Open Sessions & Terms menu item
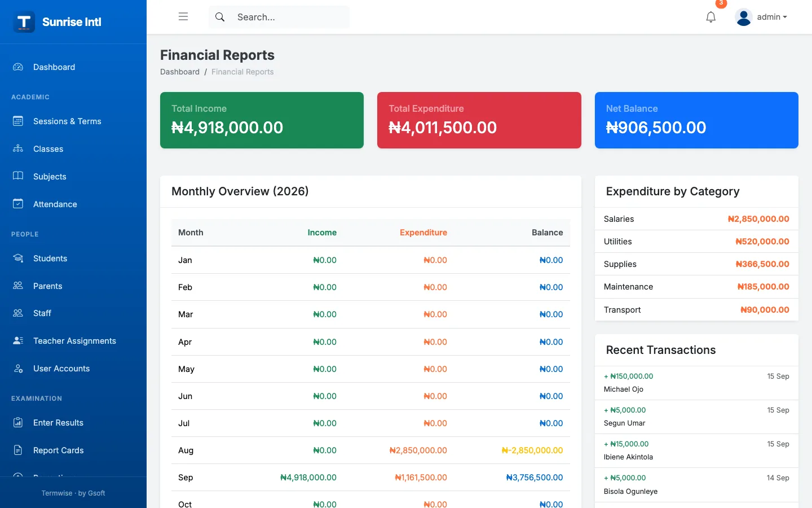The image size is (812, 508). [x=73, y=121]
